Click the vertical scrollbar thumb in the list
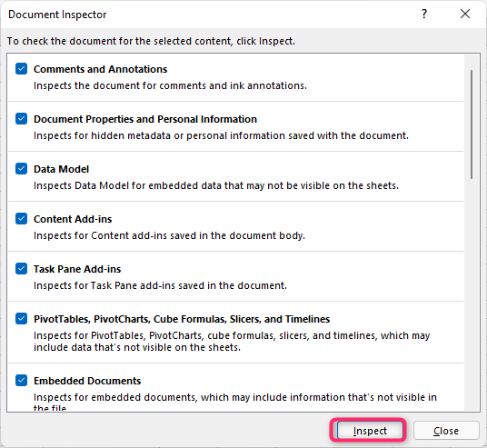Screen dimensions: 487x448 (x=472, y=124)
